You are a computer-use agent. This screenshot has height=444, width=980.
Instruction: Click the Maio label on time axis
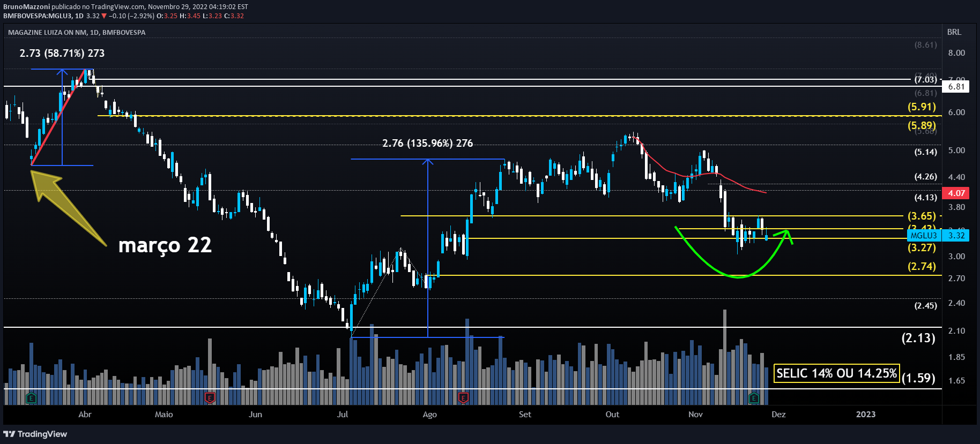164,415
